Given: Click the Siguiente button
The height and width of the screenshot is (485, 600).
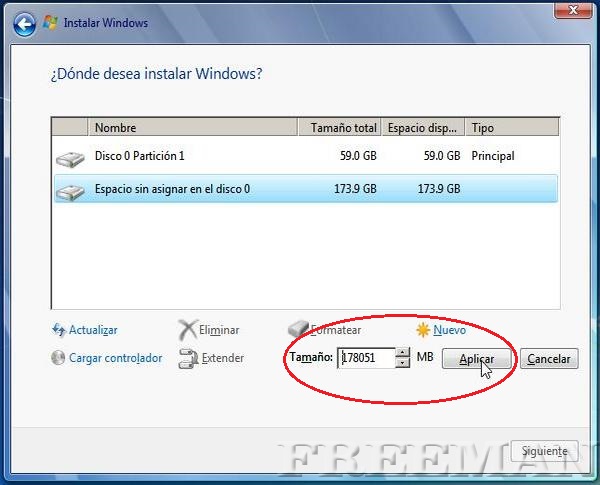Looking at the screenshot, I should point(545,451).
